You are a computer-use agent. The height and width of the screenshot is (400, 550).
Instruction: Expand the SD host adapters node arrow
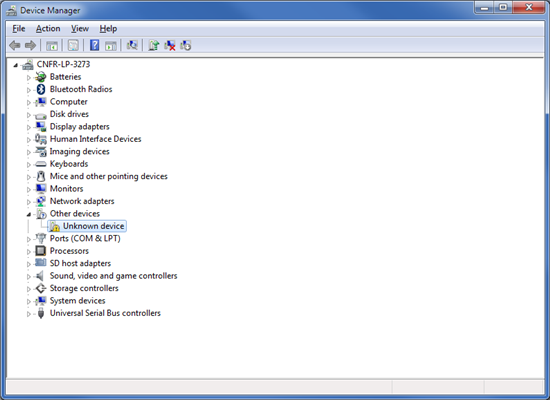point(29,264)
